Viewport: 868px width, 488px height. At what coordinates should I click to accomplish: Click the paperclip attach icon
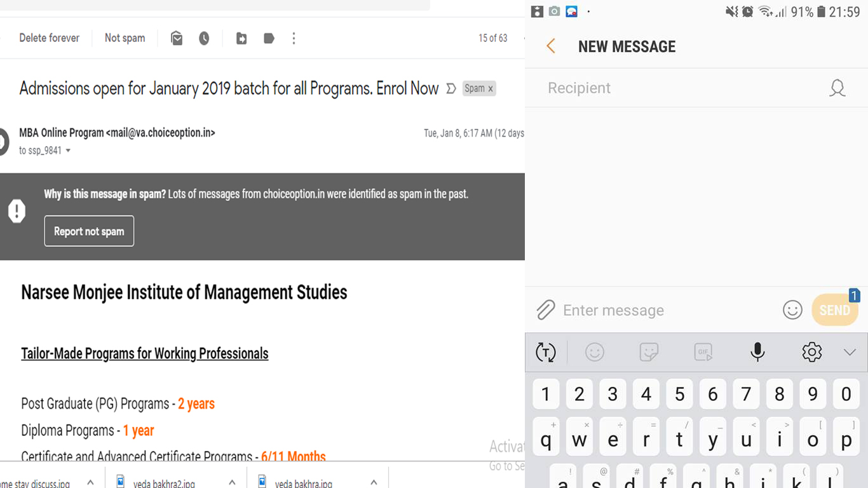coord(545,310)
